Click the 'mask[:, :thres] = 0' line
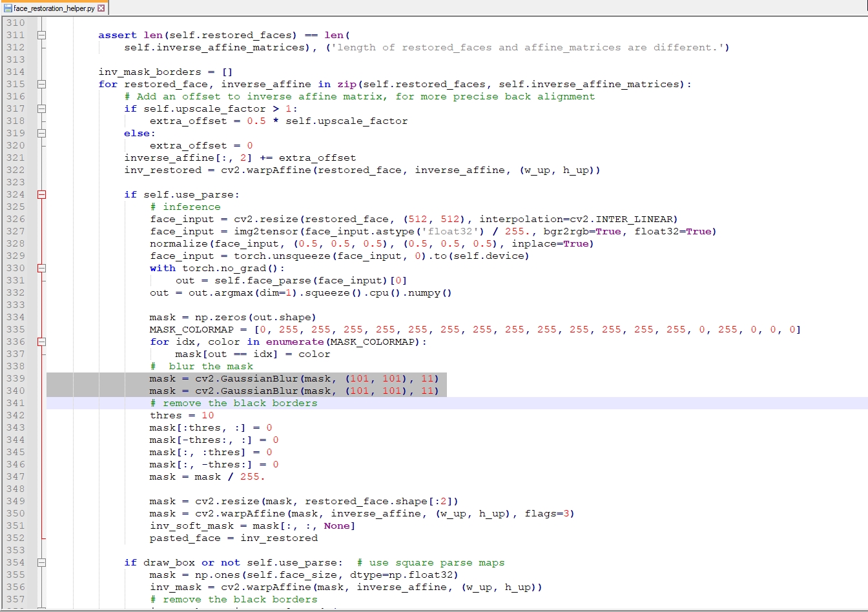The height and width of the screenshot is (612, 868). click(211, 453)
